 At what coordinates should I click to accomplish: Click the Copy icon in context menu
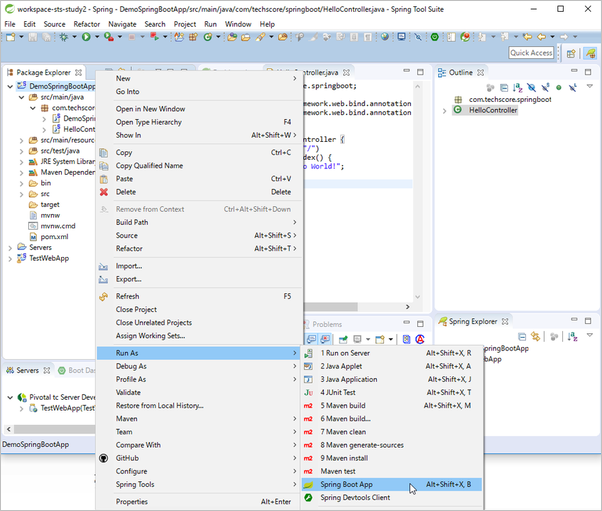pyautogui.click(x=103, y=153)
